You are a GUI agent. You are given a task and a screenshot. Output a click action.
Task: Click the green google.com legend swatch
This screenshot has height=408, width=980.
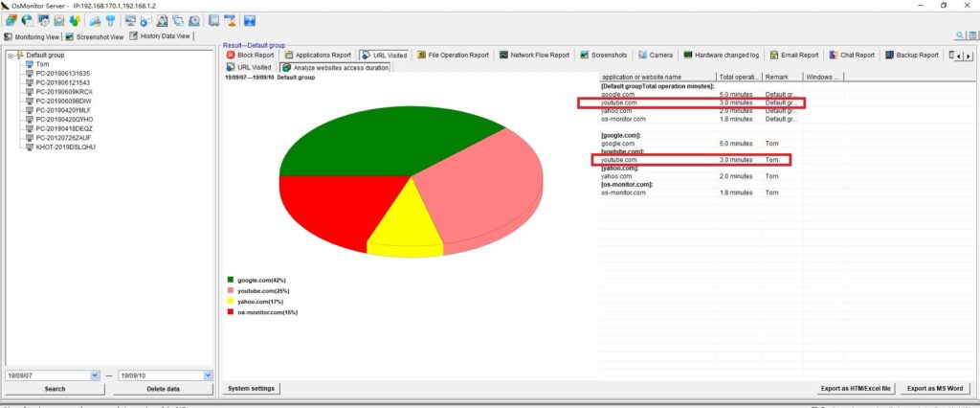coord(231,280)
